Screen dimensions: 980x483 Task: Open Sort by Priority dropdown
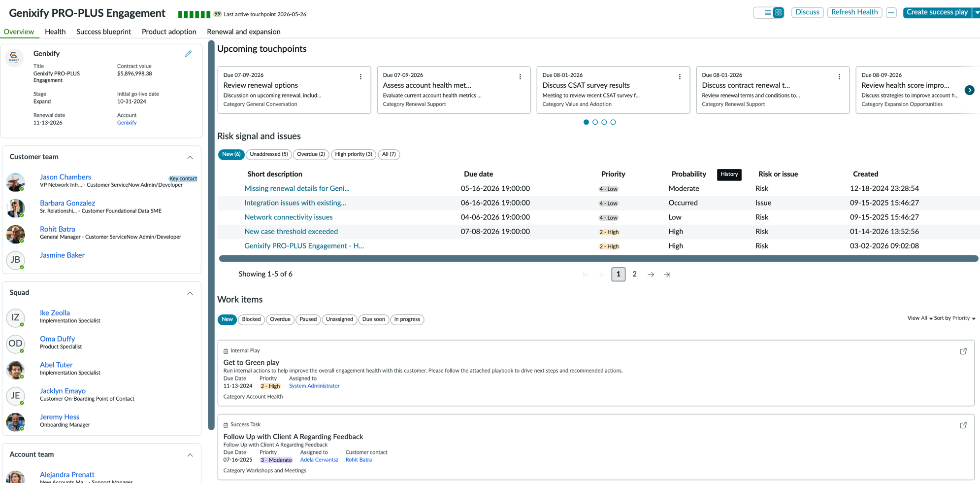pyautogui.click(x=954, y=318)
